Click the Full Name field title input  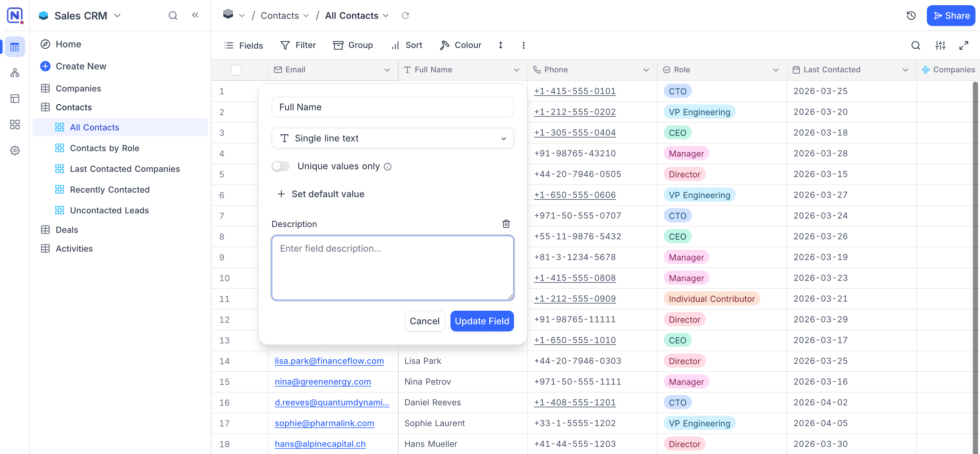click(392, 107)
